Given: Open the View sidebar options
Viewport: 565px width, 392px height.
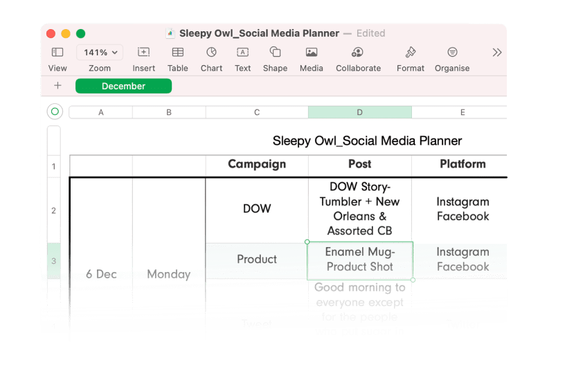Looking at the screenshot, I should [x=57, y=53].
